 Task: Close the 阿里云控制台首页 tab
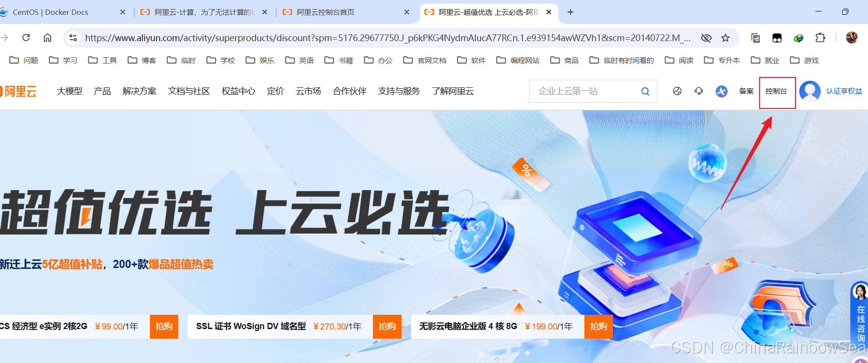pyautogui.click(x=407, y=12)
